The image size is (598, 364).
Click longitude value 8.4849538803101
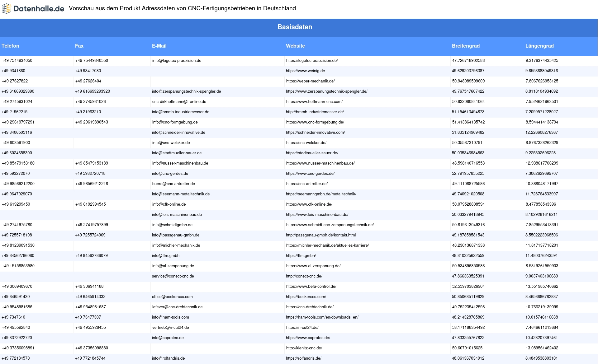tap(542, 358)
